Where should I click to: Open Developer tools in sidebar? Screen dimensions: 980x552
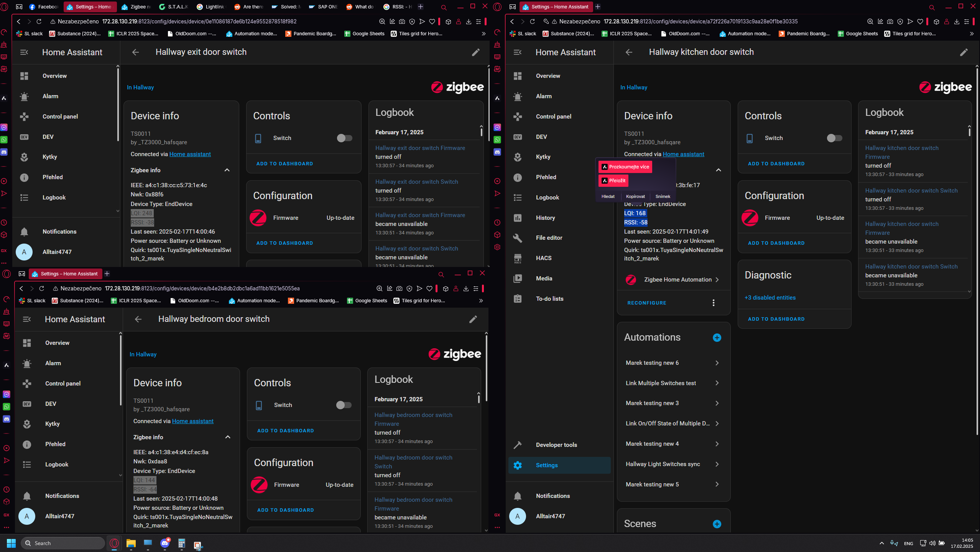[556, 445]
